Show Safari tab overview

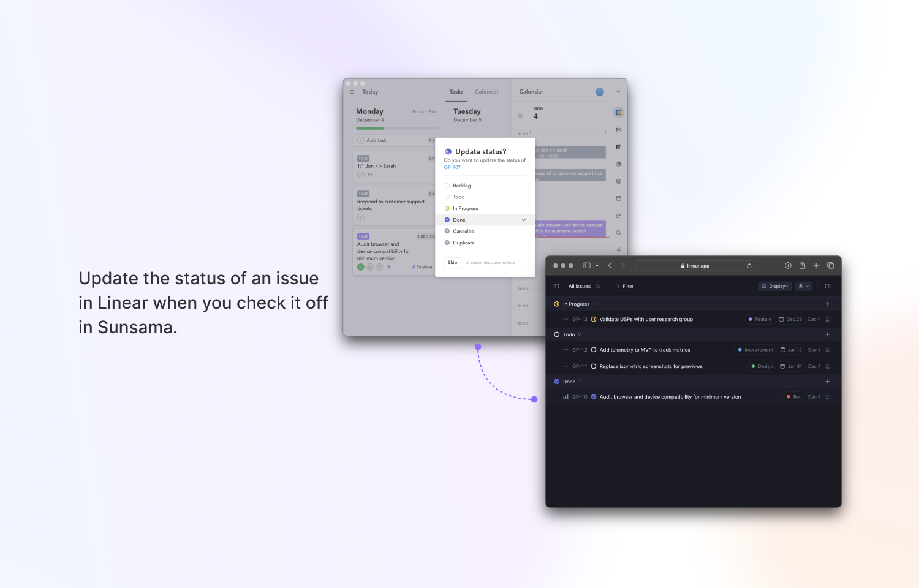[x=831, y=265]
